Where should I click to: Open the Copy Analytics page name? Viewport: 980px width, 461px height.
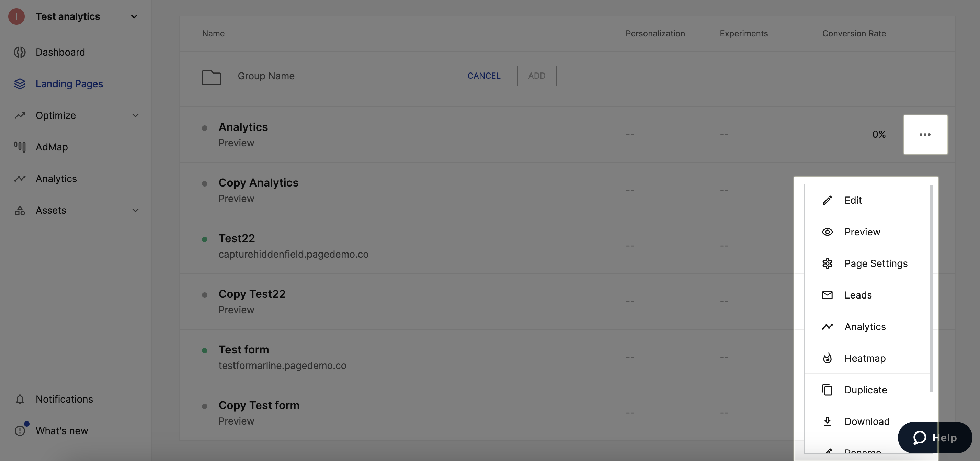[258, 183]
